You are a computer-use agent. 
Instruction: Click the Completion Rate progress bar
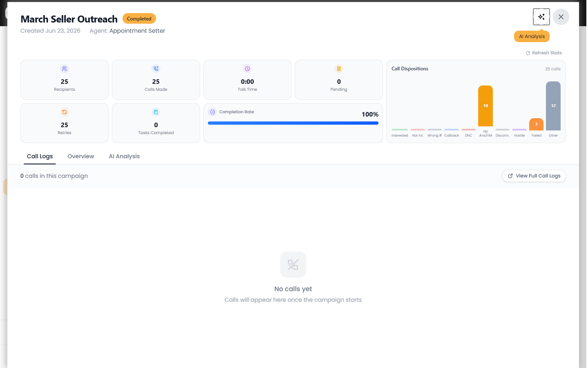[x=293, y=123]
